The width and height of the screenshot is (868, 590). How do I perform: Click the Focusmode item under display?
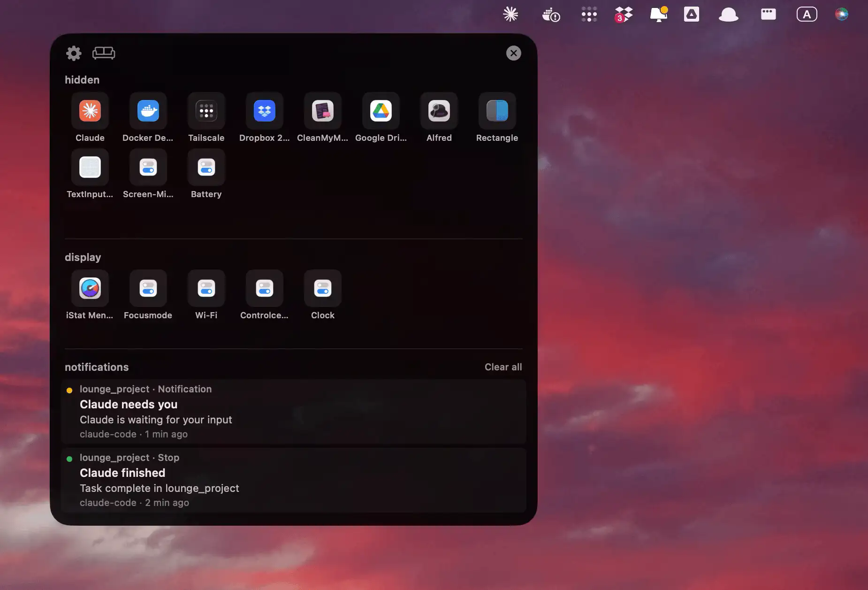(x=148, y=295)
